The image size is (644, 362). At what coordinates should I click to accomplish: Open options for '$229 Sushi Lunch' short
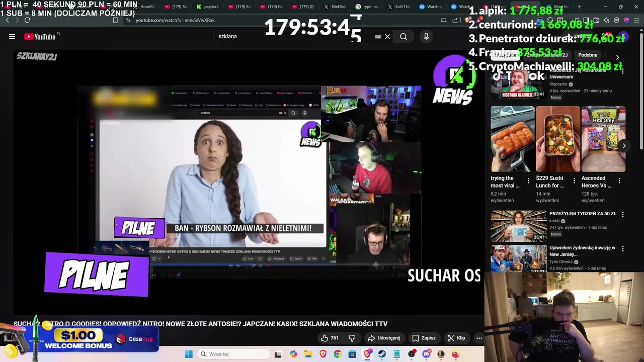(574, 181)
